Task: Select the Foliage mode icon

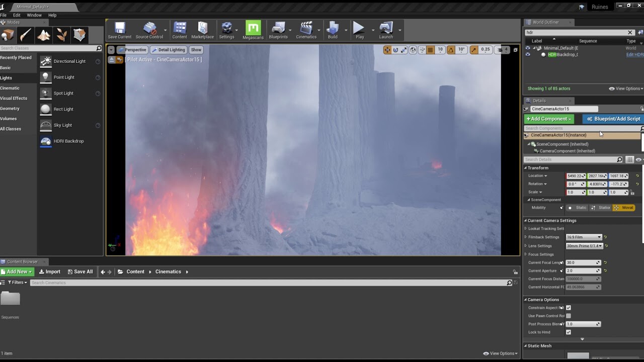Action: point(61,35)
